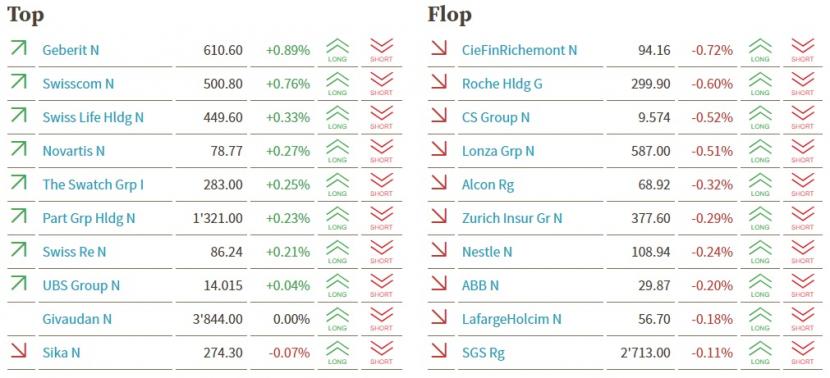Select SHORT icon in Swiss Re N row
Screen dimensions: 830x378
coord(381,252)
